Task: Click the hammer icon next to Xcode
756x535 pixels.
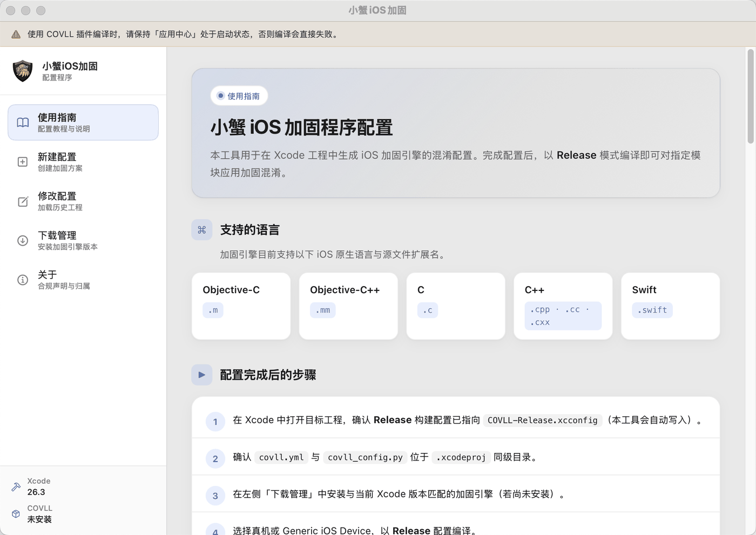Action: point(16,486)
